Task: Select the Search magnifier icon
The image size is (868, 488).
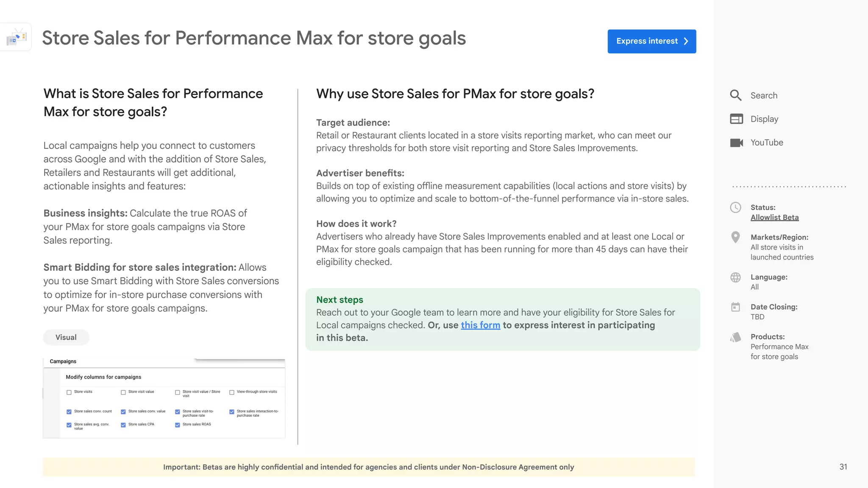Action: pyautogui.click(x=736, y=95)
